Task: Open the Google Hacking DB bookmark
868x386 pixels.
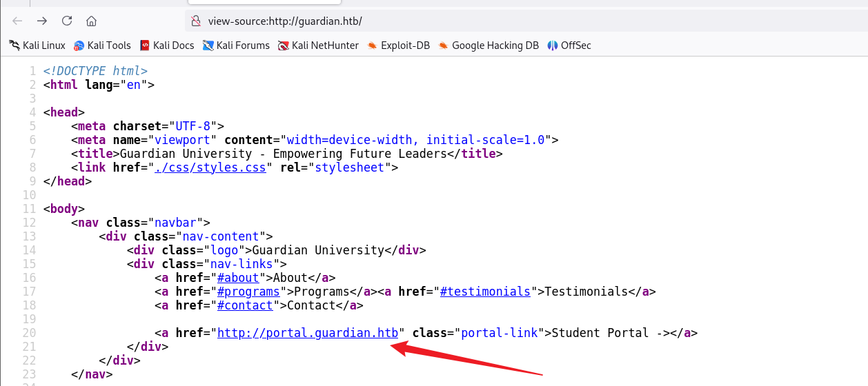Action: click(489, 45)
